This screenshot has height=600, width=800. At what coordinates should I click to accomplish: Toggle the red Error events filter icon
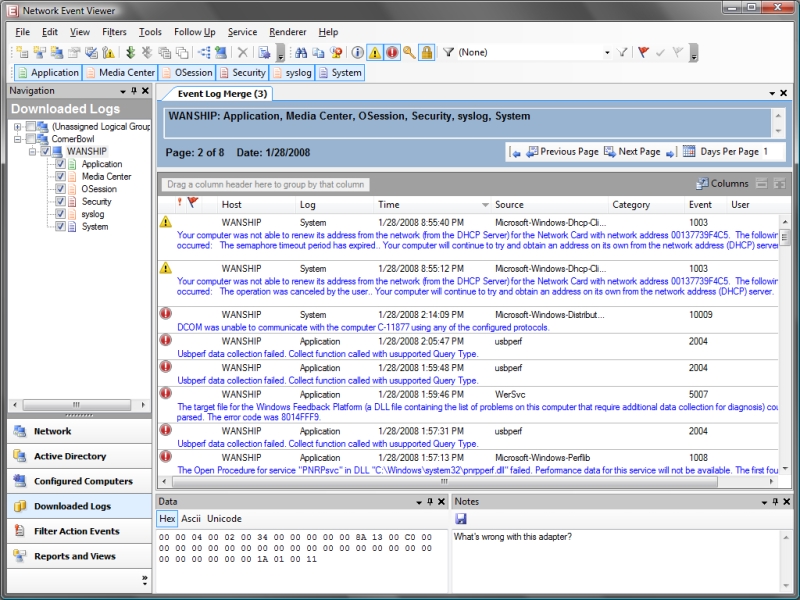coord(392,52)
